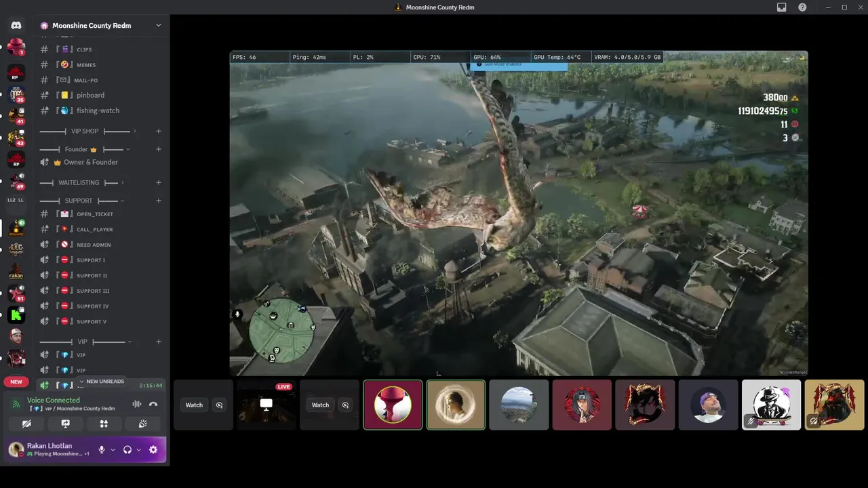Open server icon with badge 43
The height and width of the screenshot is (488, 868).
(16, 138)
